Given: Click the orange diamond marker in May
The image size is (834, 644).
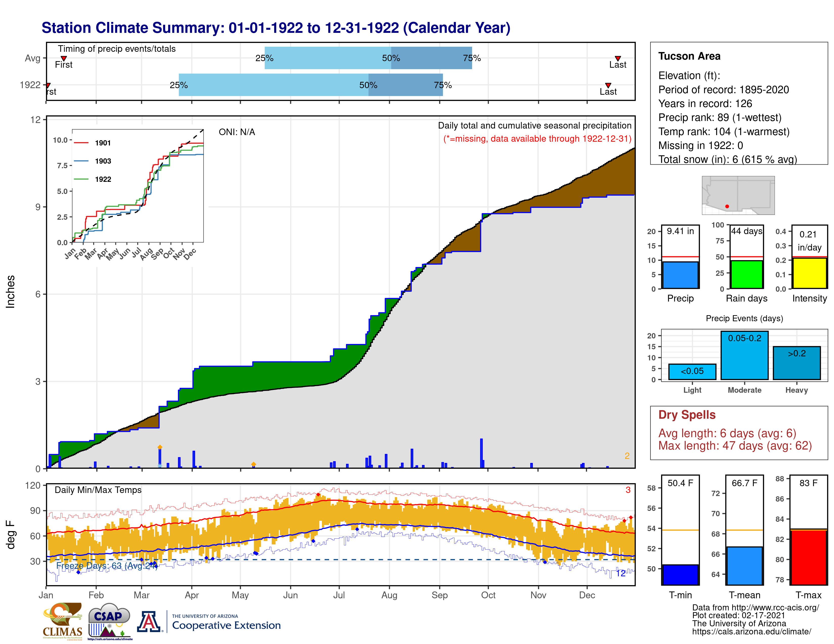Looking at the screenshot, I should [253, 464].
